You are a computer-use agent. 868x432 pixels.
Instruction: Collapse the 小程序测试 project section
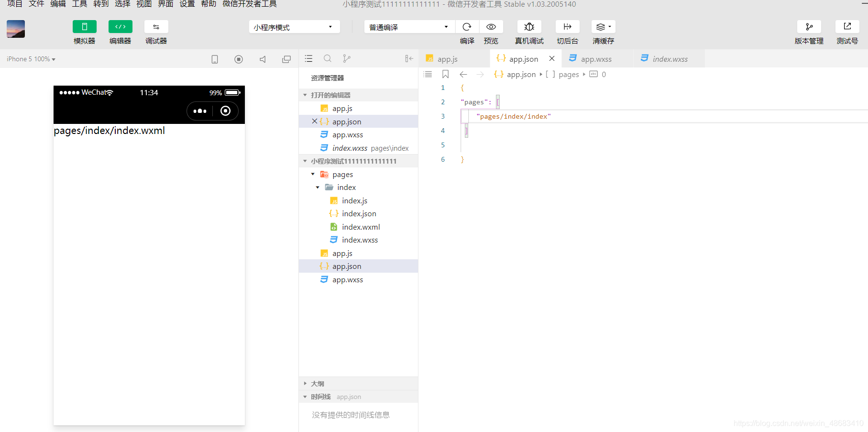point(359,161)
